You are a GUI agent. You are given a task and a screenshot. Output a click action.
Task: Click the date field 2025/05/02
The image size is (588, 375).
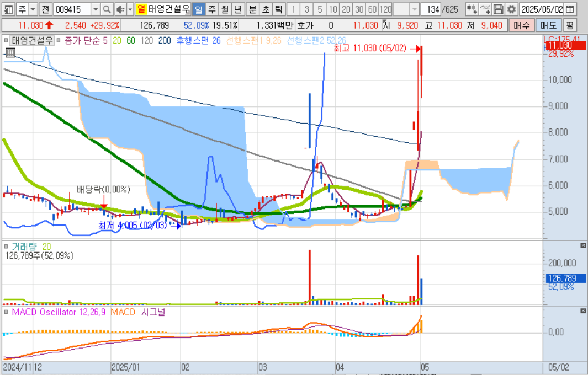[542, 9]
